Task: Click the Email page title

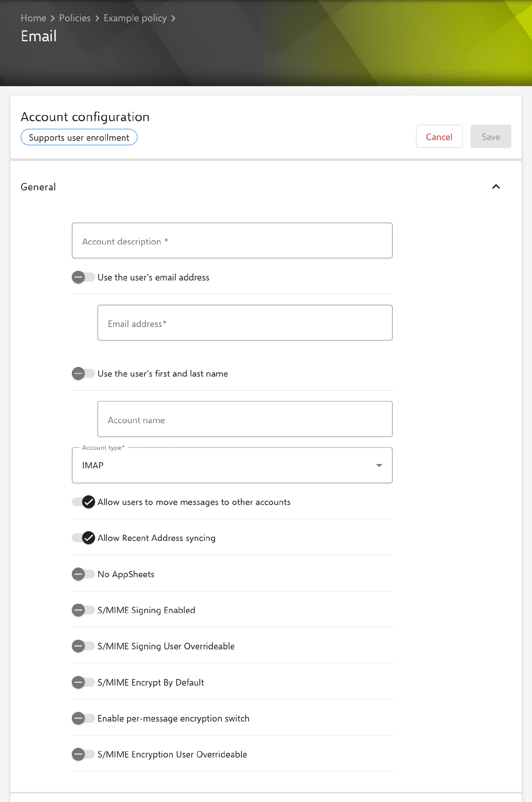Action: tap(39, 36)
